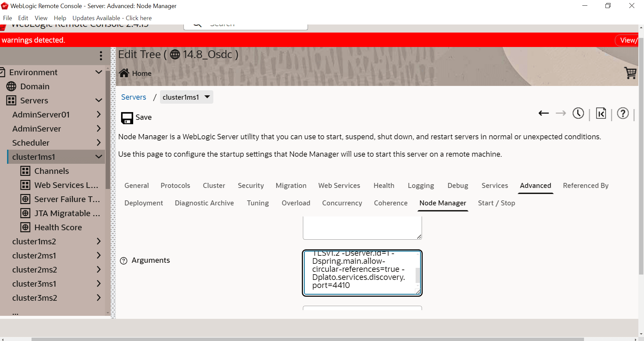Screen dimensions: 644x341
Task: Open the history clock icon
Action: [578, 113]
